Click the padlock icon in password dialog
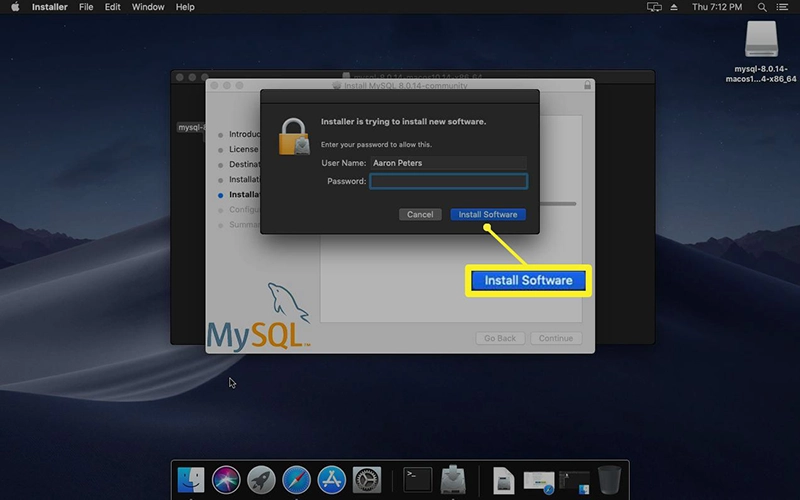This screenshot has width=800, height=500. coord(294,137)
